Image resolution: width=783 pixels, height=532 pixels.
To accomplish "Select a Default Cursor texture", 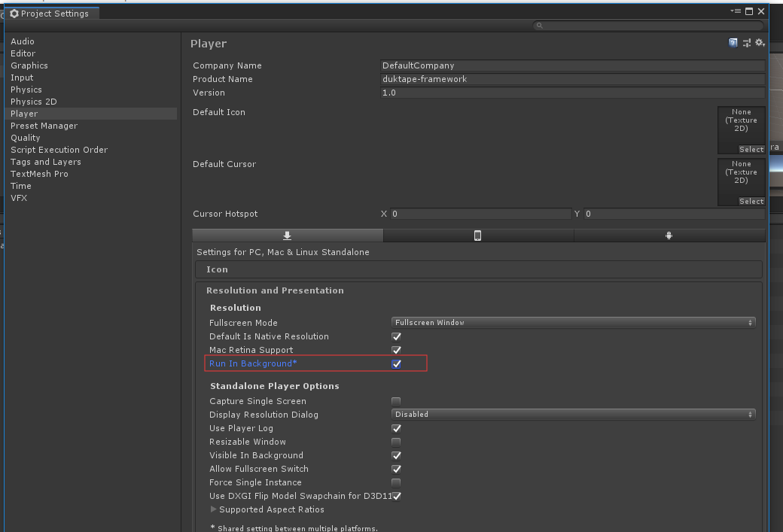I will 751,201.
